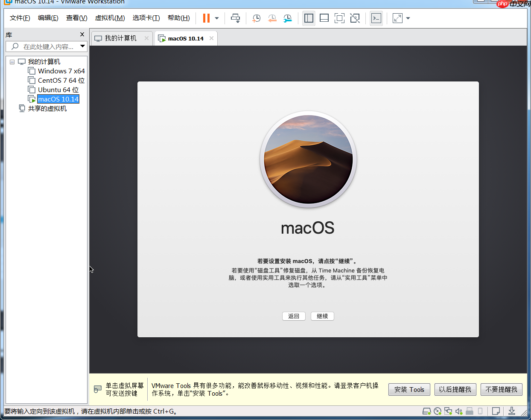Revert the VM to its snapshot

(272, 18)
